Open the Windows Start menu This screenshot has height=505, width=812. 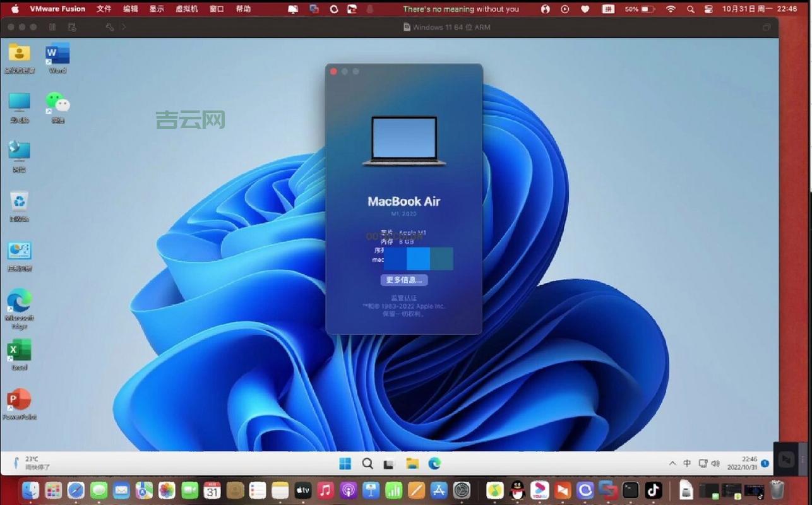coord(345,463)
